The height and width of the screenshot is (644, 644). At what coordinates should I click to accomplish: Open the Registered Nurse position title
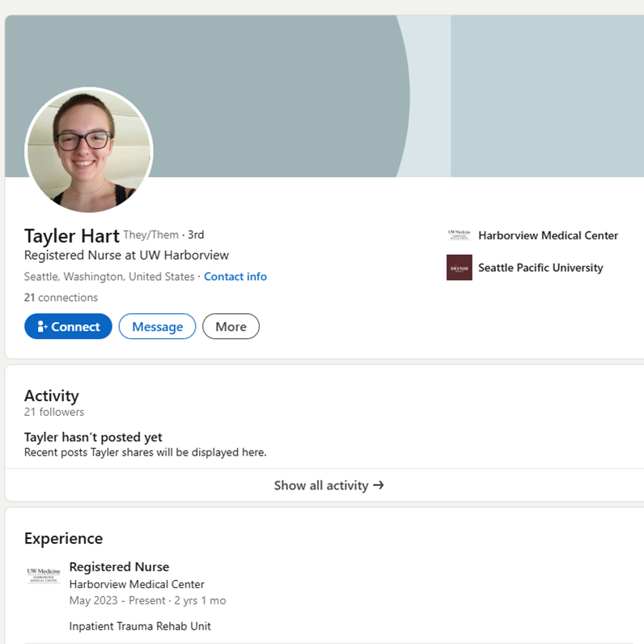[119, 566]
